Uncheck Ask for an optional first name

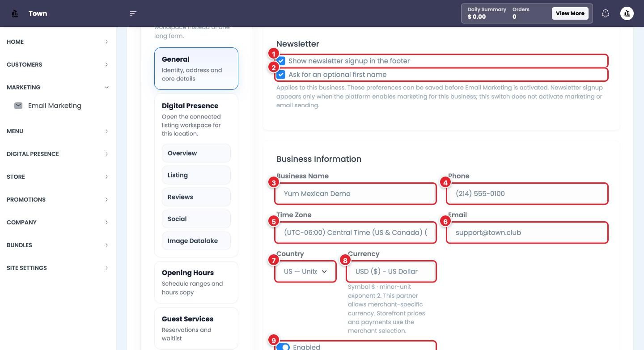[x=281, y=75]
